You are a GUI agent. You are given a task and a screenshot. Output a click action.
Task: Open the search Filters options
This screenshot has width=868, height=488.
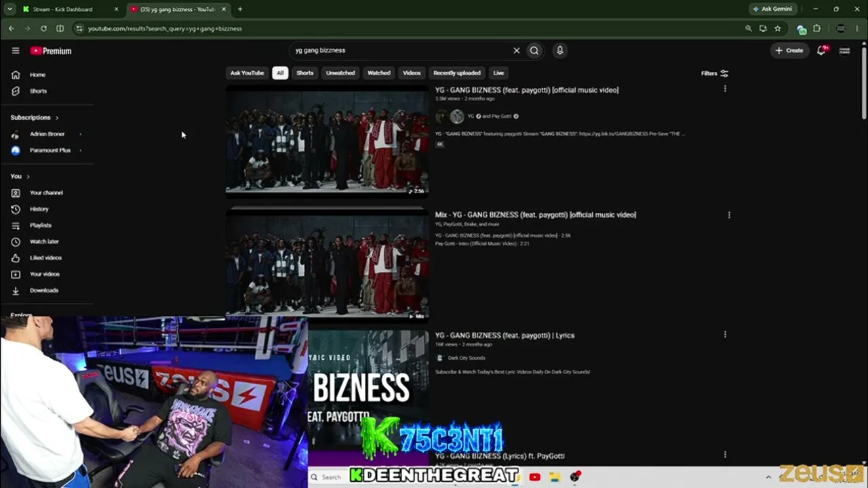[x=715, y=73]
